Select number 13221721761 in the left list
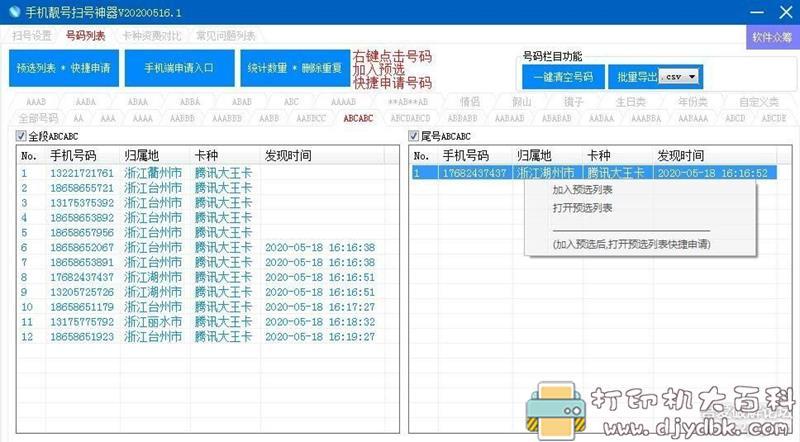 [82, 173]
